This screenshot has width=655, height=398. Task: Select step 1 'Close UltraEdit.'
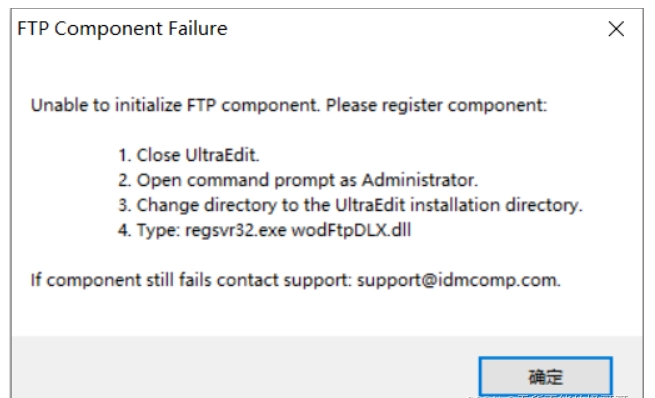tap(188, 155)
